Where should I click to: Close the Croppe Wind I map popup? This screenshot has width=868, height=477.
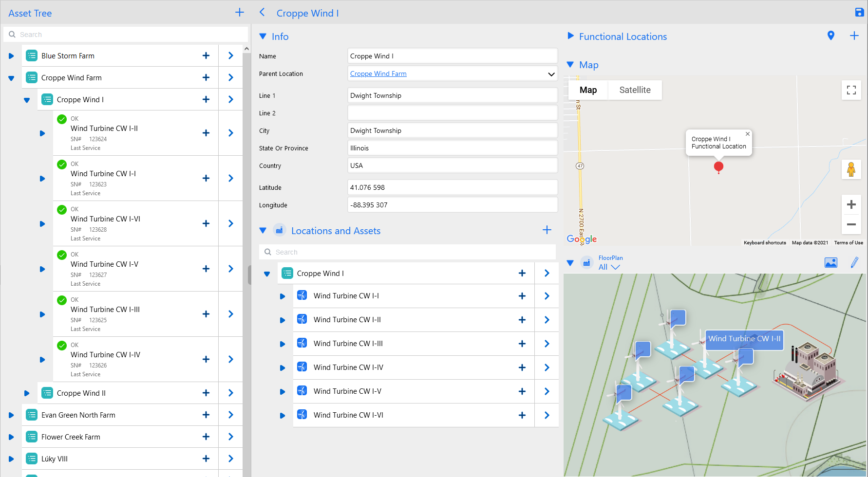pyautogui.click(x=748, y=134)
